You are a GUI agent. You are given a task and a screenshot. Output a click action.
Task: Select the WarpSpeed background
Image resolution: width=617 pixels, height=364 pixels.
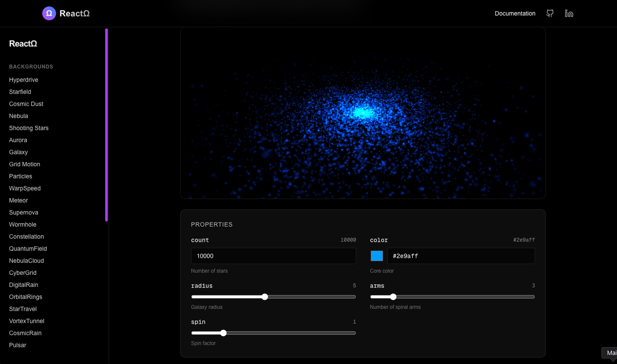(25, 188)
